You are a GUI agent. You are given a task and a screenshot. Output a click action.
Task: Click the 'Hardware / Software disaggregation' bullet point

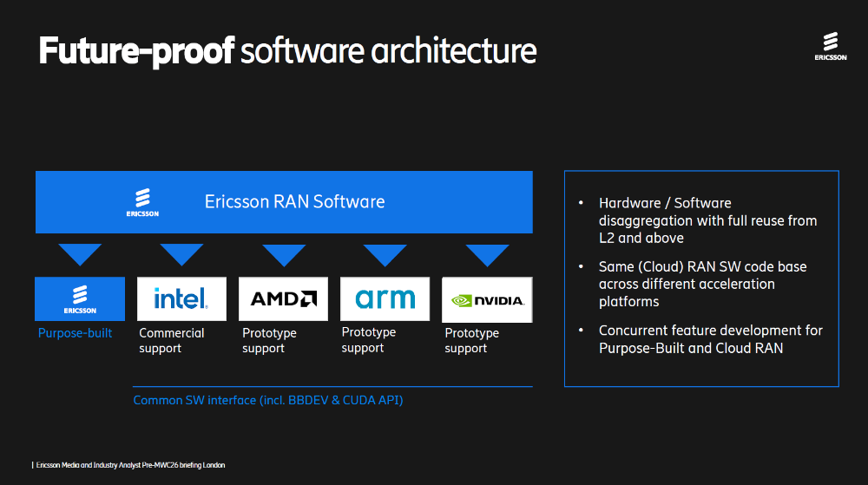pos(707,220)
